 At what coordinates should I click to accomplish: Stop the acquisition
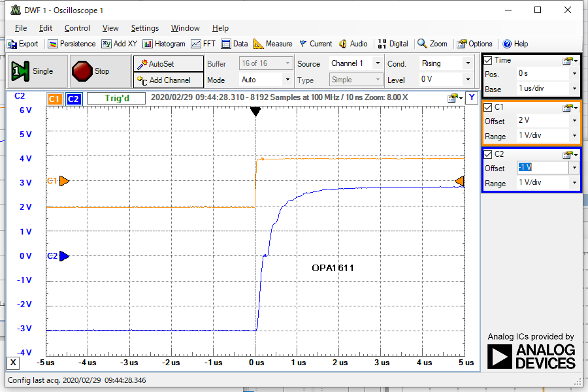(100, 71)
